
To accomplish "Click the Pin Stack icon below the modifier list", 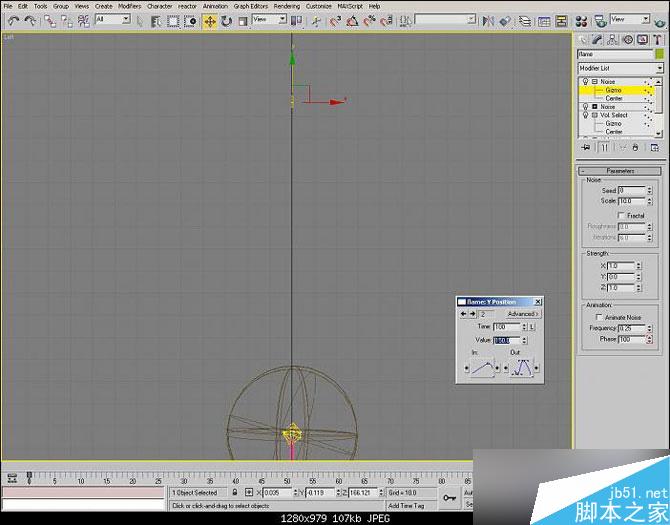I will pyautogui.click(x=587, y=147).
